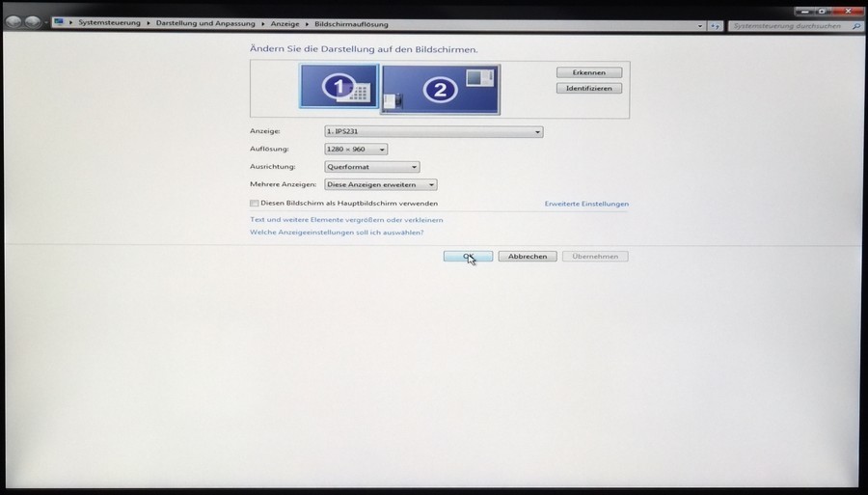This screenshot has width=868, height=495.
Task: Open Welche Anzeigeeinstellungen soll ich auswählen link
Action: (x=337, y=233)
